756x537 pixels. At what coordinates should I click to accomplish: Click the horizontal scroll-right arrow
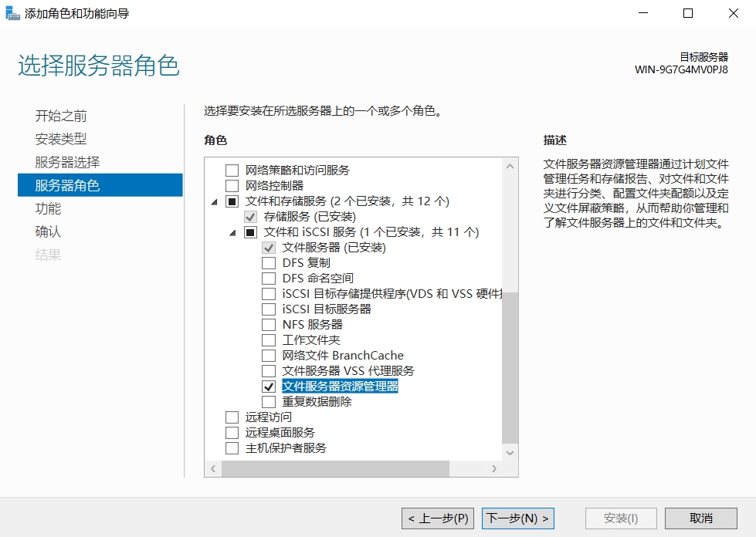[493, 468]
